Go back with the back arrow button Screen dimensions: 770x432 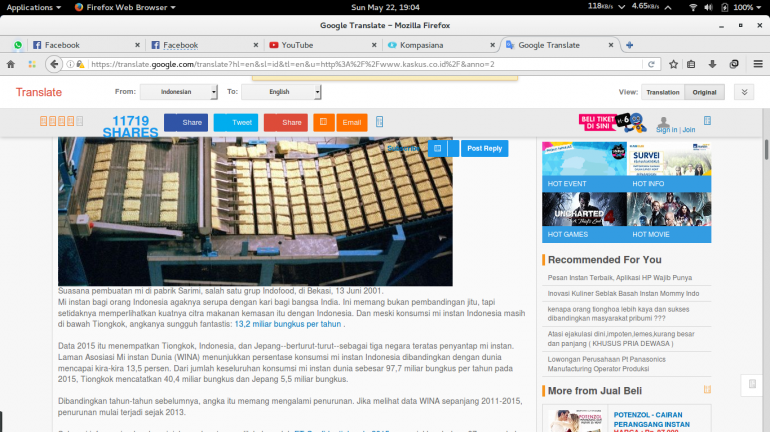(x=54, y=64)
